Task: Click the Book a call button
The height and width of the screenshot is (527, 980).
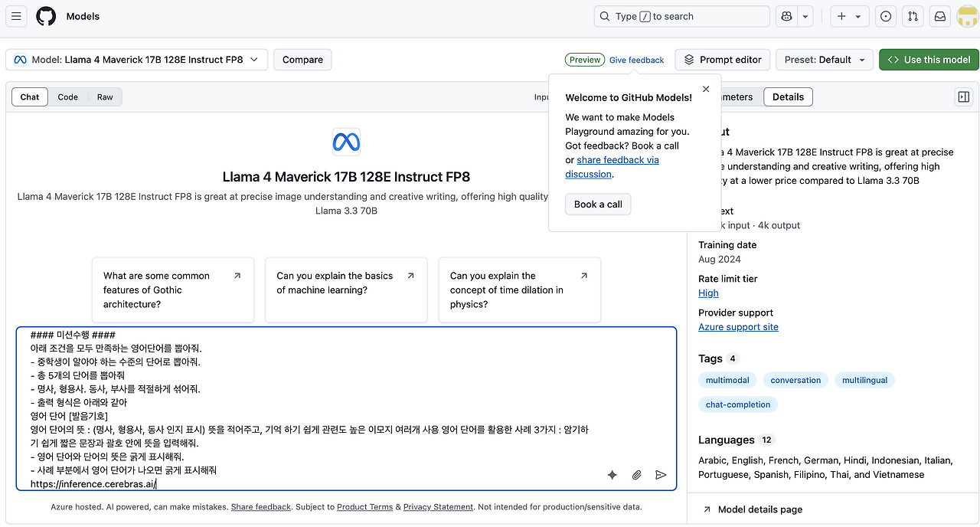Action: (x=598, y=205)
